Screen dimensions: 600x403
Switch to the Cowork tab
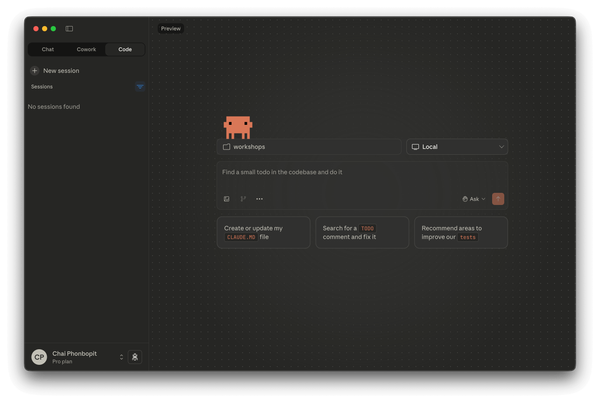point(86,49)
